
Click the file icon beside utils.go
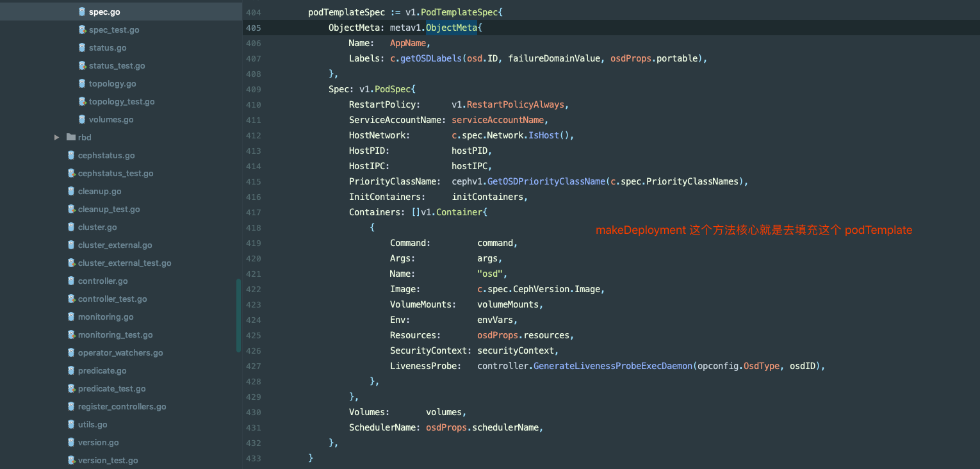click(72, 425)
